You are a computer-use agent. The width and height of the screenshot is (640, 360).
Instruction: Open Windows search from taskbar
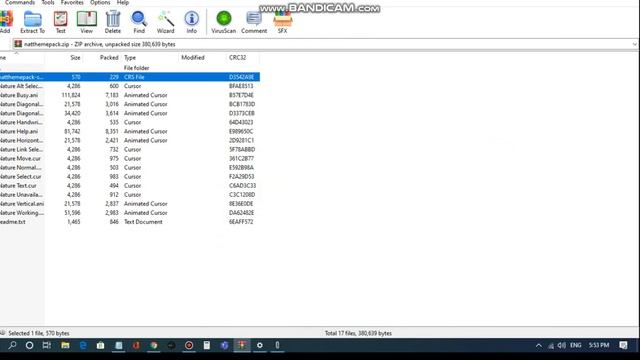click(x=12, y=345)
